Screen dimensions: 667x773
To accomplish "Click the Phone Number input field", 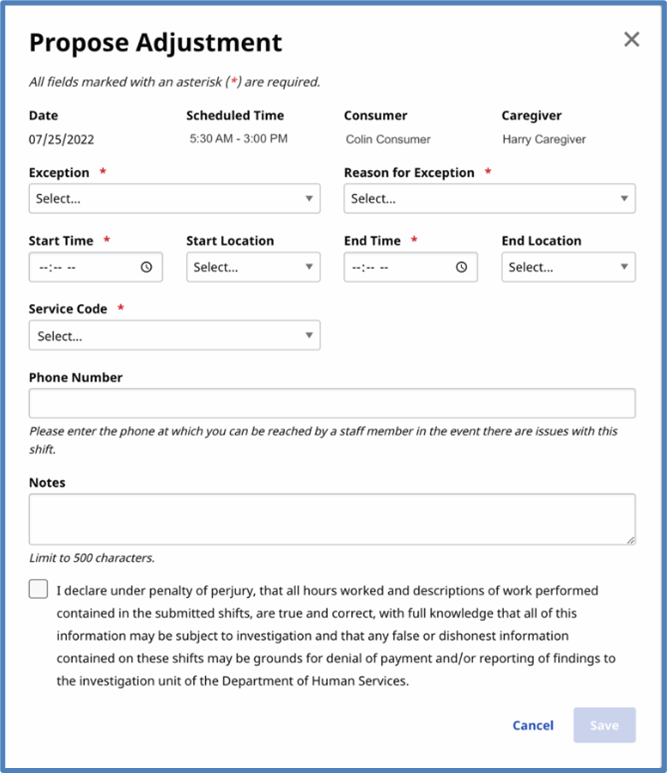I will pos(332,403).
